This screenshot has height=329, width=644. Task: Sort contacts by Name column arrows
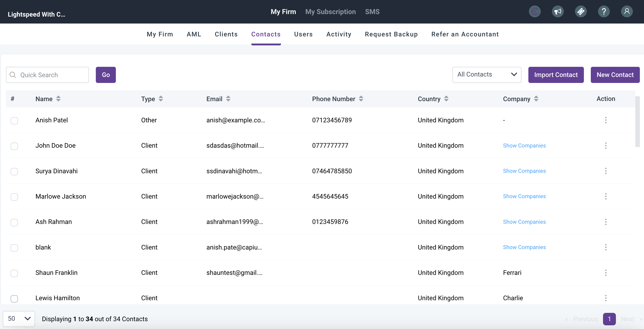pos(58,99)
